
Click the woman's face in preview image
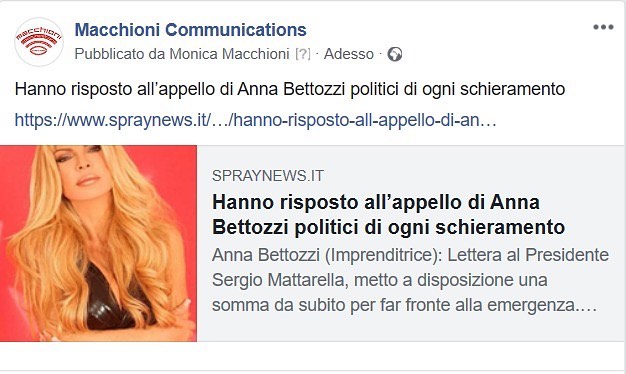point(83,167)
